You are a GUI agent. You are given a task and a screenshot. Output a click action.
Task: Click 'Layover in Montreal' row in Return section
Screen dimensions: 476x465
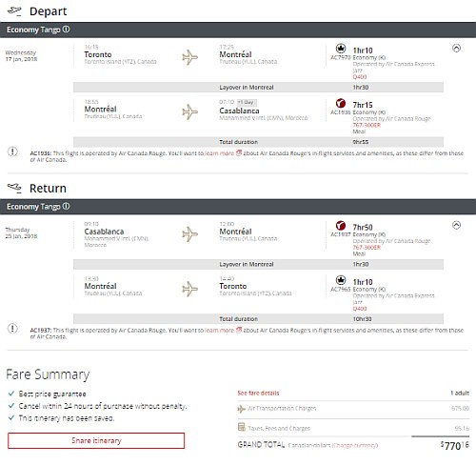click(258, 264)
